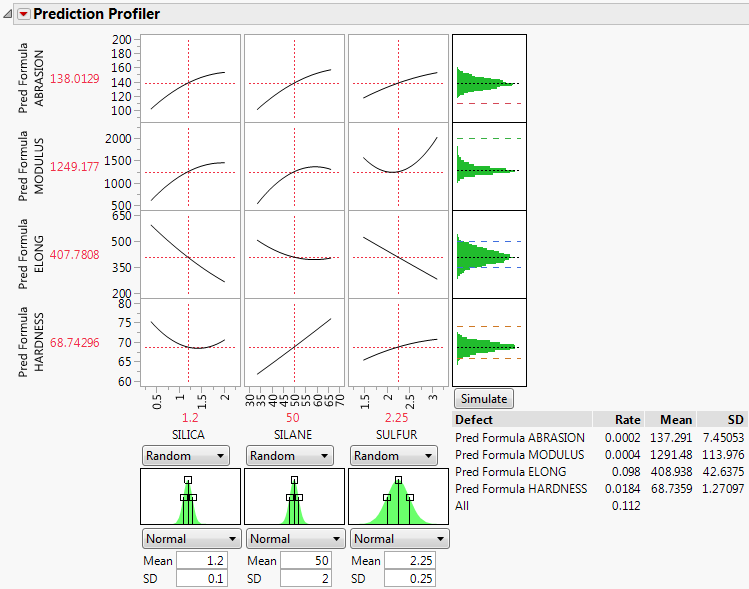Click the SULFUR current value 2.25

[397, 416]
